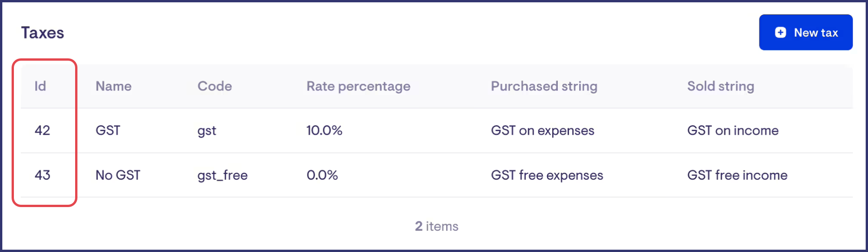Select the GST on income cell
868x252 pixels.
pos(733,131)
